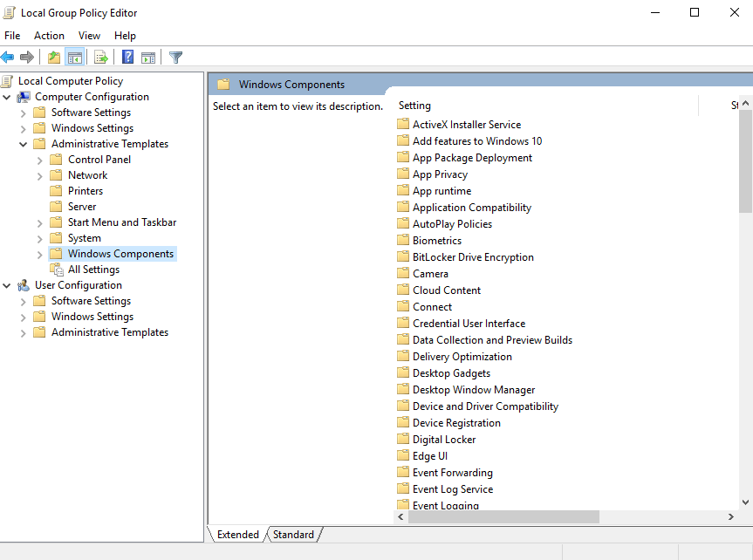This screenshot has width=753, height=560.
Task: Toggle Show/Hide Console Tree toolbar button
Action: click(75, 58)
